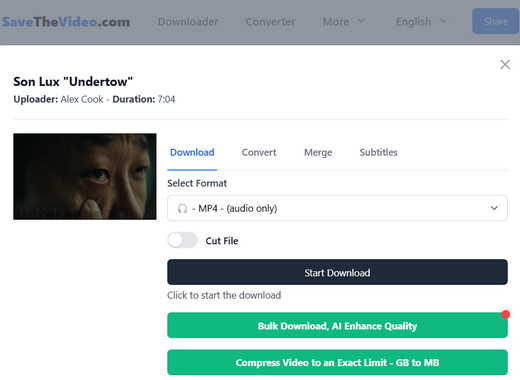This screenshot has width=520, height=380.
Task: Click the Start Download button
Action: click(x=337, y=272)
